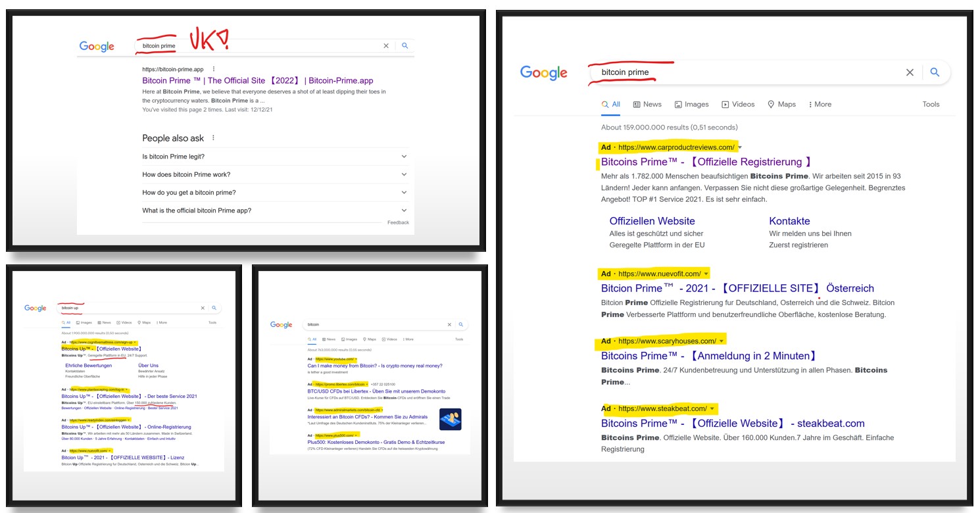Viewport: 980px width, 513px height.
Task: Open the Bitcoins Prime steakbeat.com ad title
Action: tap(733, 424)
